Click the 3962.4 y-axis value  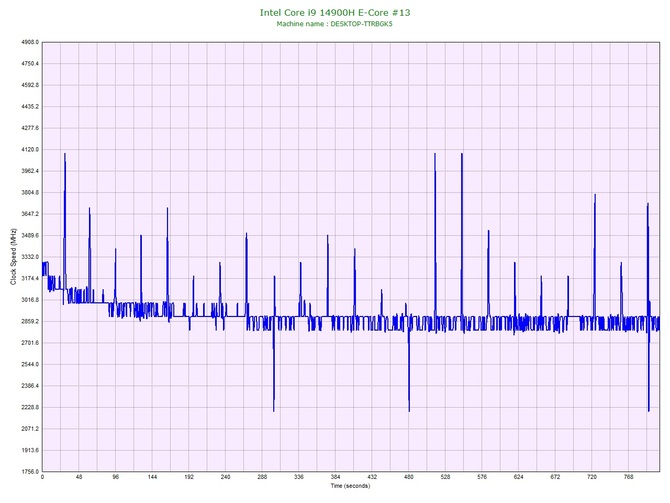coord(30,171)
